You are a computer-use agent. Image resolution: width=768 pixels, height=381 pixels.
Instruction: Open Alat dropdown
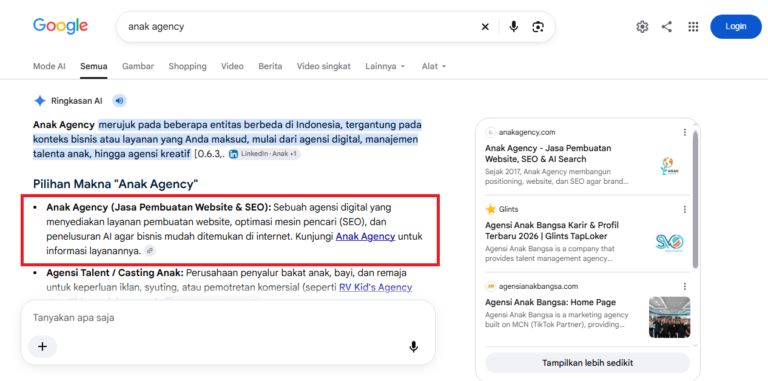[x=434, y=66]
